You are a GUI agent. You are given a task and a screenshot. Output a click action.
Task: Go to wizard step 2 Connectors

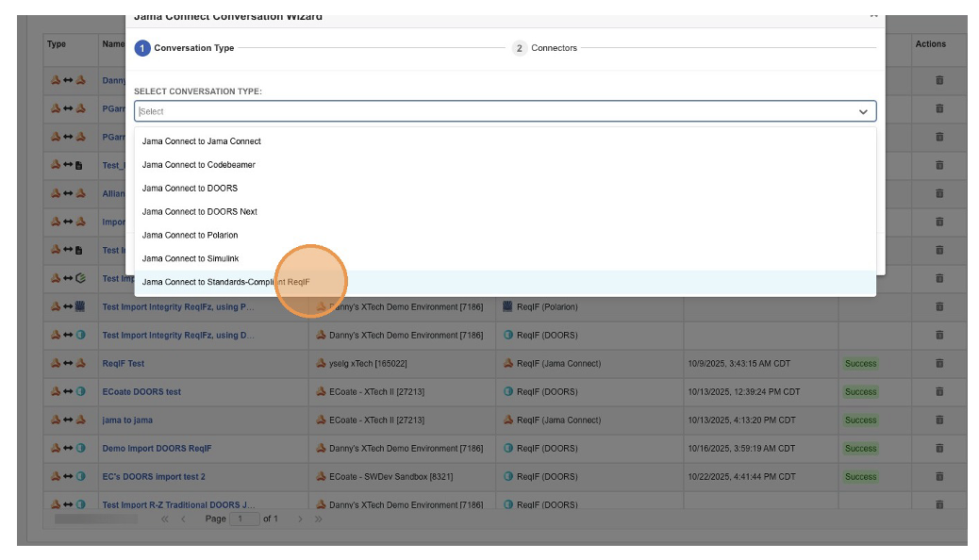544,48
